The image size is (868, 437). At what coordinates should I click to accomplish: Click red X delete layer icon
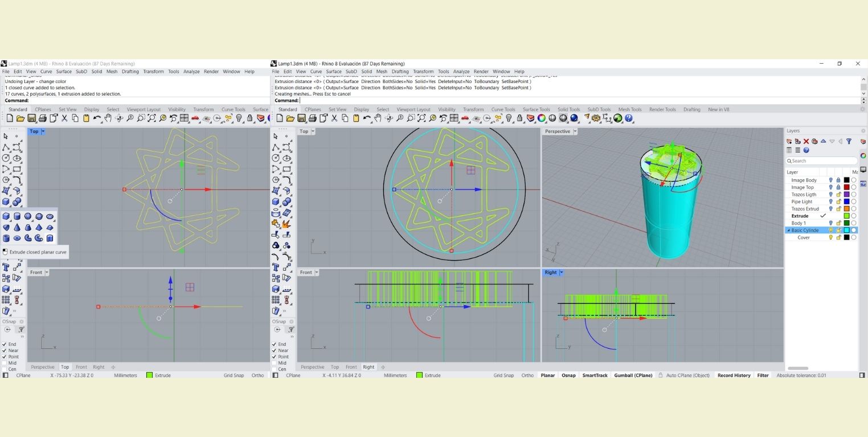pos(806,141)
